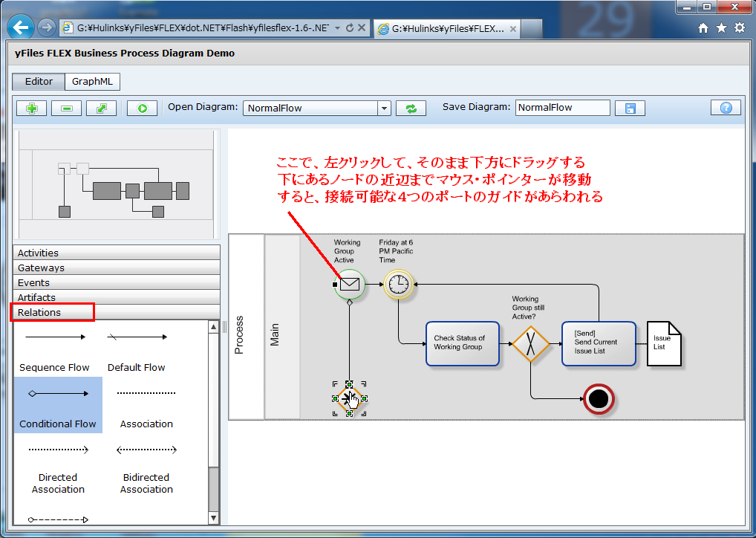The height and width of the screenshot is (538, 756).
Task: Open the NormalFlow Open Diagram dropdown
Action: (384, 108)
